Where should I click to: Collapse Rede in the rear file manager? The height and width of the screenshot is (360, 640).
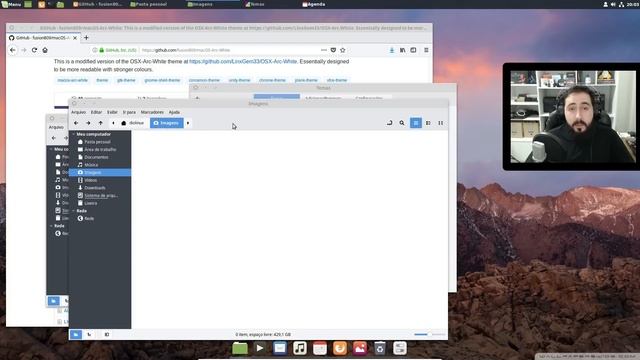click(x=51, y=226)
